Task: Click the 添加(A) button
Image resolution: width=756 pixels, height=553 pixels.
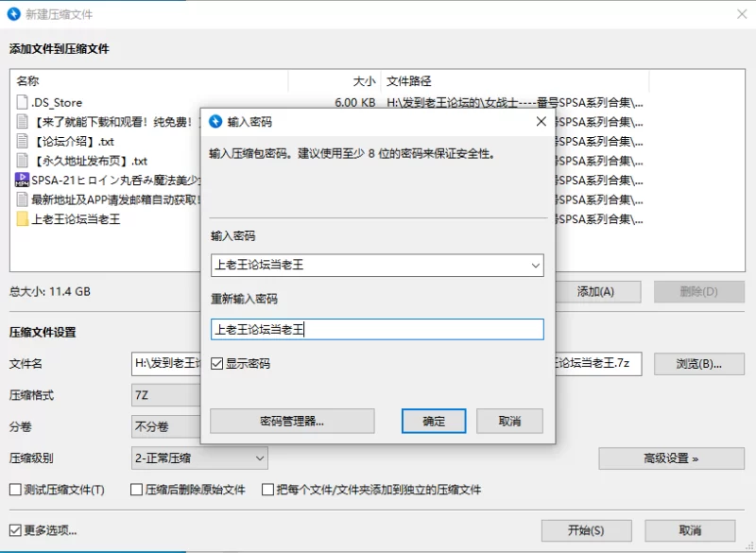Action: coord(596,292)
